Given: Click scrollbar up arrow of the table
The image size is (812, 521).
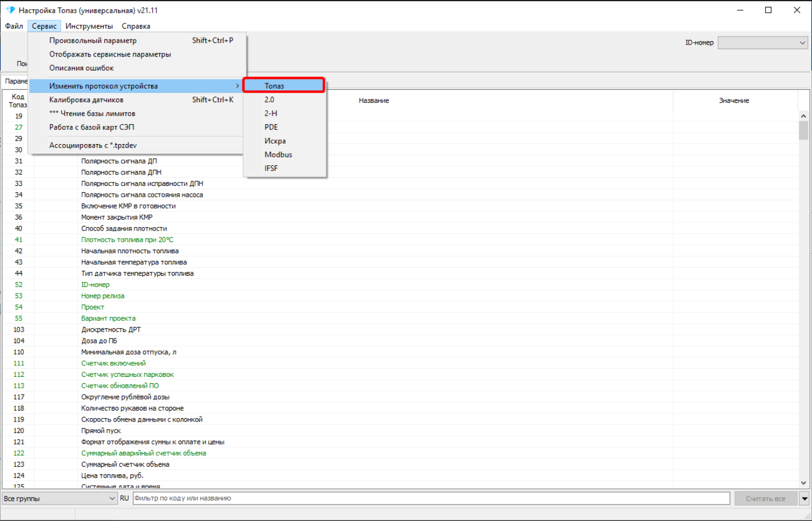Looking at the screenshot, I should coord(803,116).
